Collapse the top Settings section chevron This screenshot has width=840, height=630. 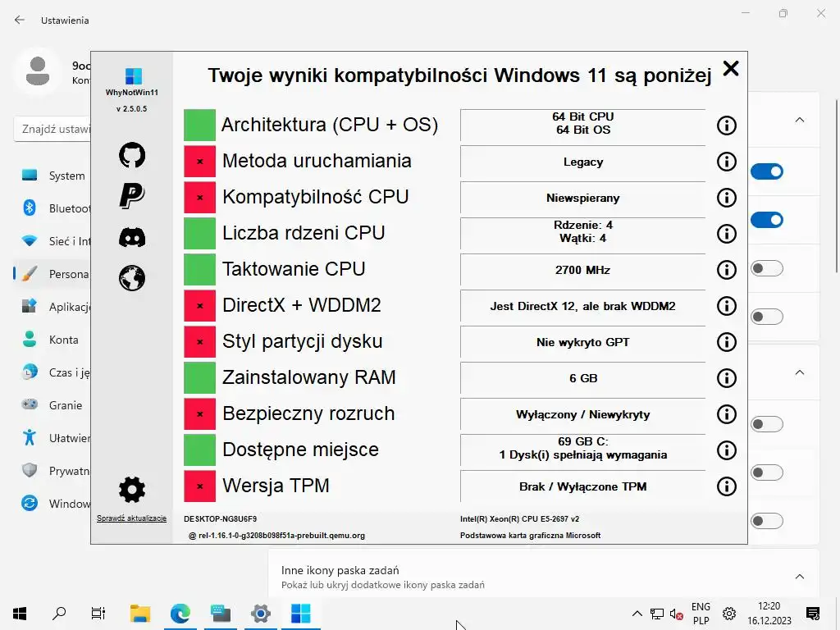point(799,120)
